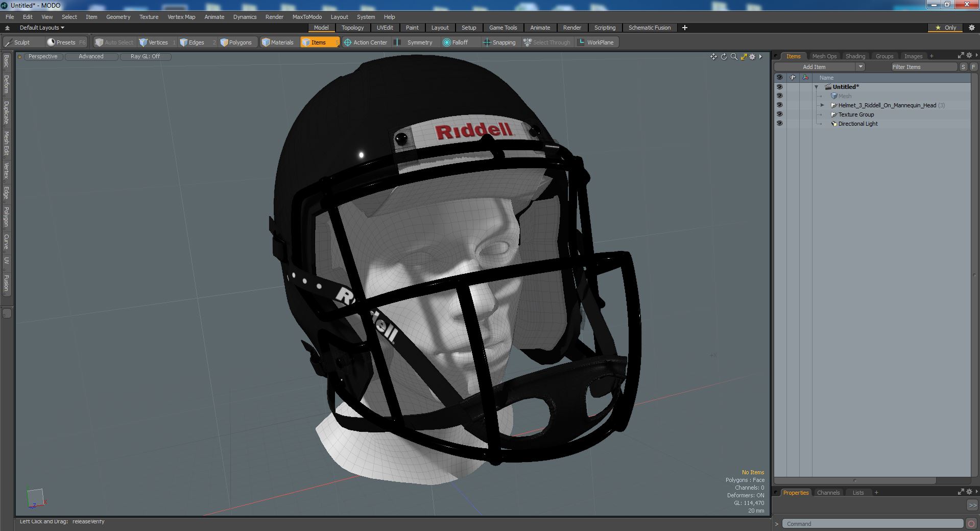Open the Presets browser

66,42
